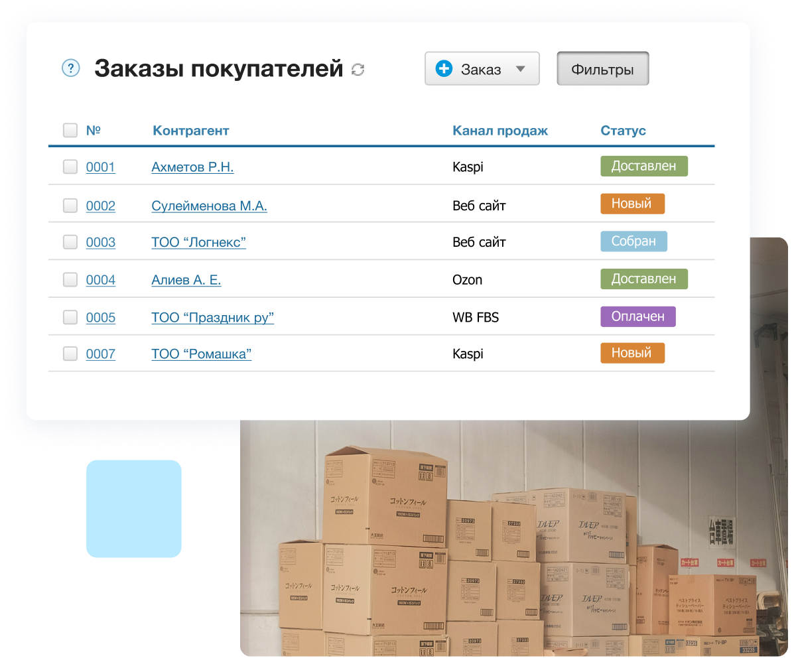Screen dimensions: 796x672
Task: Open contractor ТОО “Логнекс”
Action: coord(198,243)
